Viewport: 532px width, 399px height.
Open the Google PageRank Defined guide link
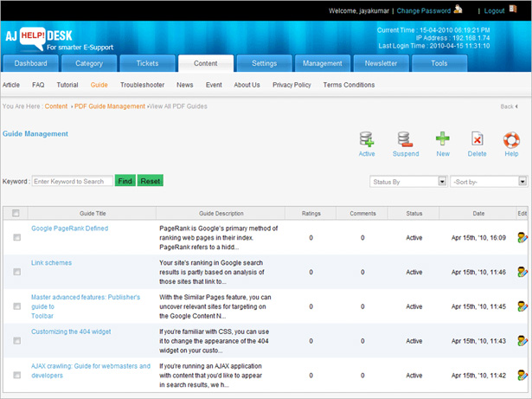click(69, 228)
